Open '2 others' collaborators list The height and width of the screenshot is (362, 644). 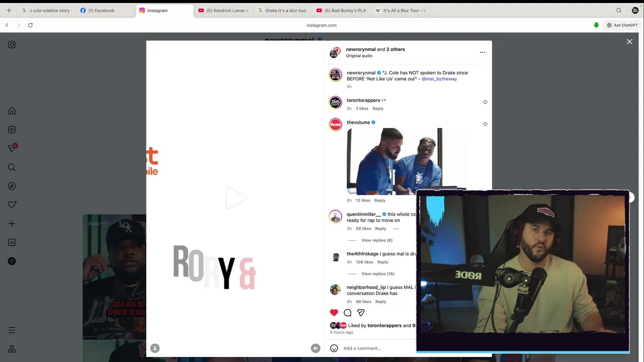pyautogui.click(x=395, y=49)
